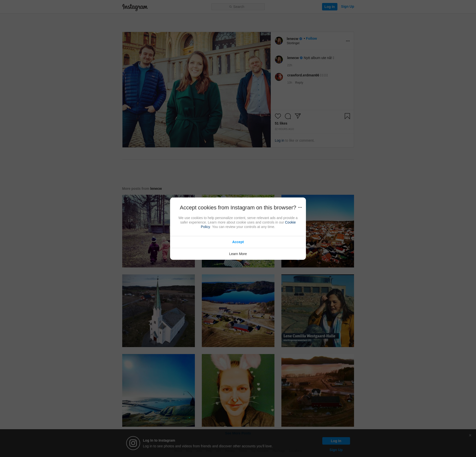Click the Instagram logo in the header
476x457 pixels.
(135, 7)
